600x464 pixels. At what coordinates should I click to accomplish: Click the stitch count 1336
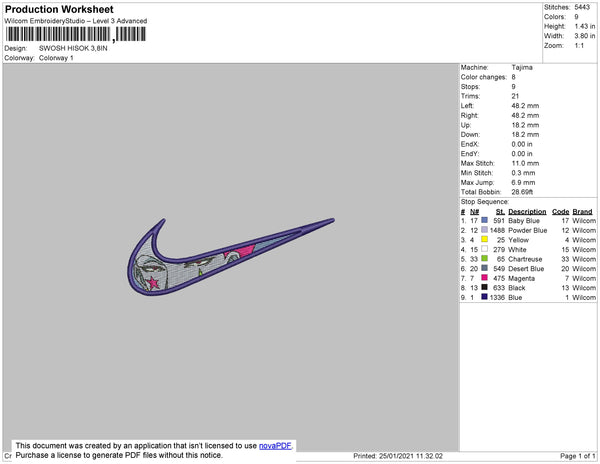tap(497, 297)
